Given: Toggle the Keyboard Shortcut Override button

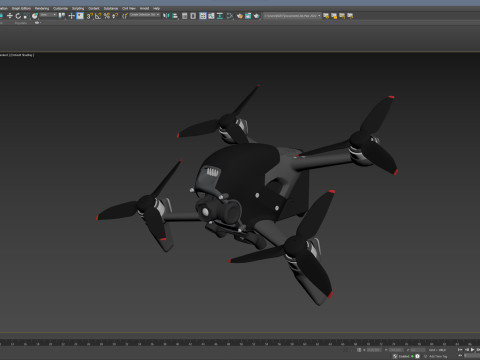Looking at the screenshot, I should pos(80,16).
